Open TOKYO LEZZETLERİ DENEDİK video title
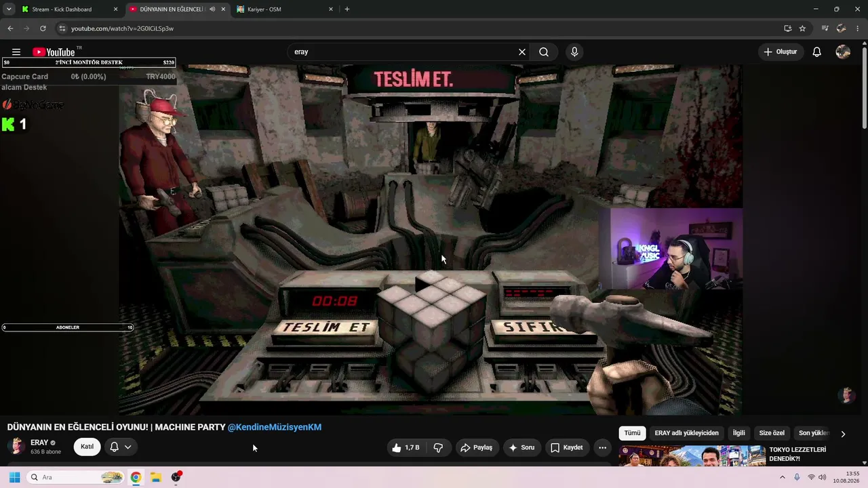Screen dimensions: 868x488 pos(797,454)
